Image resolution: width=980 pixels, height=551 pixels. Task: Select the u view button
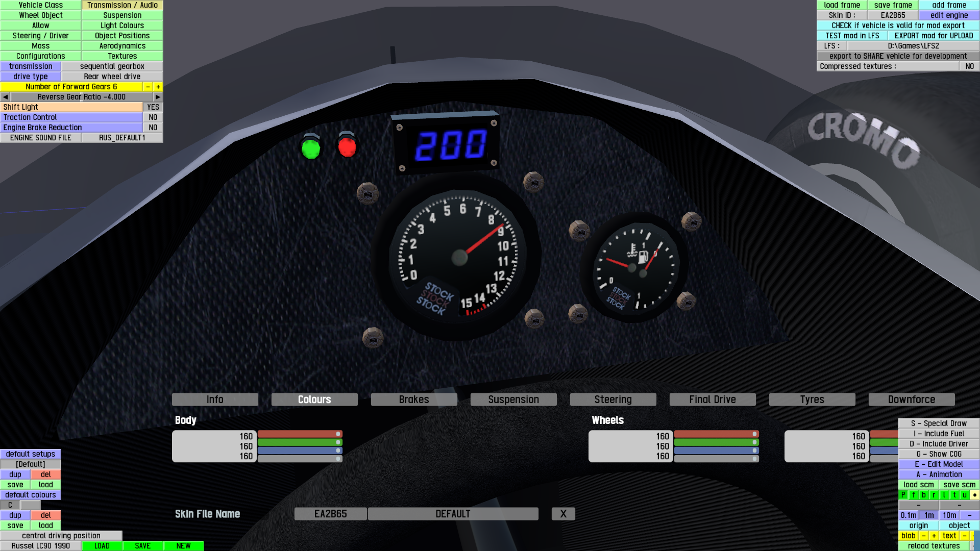point(965,495)
